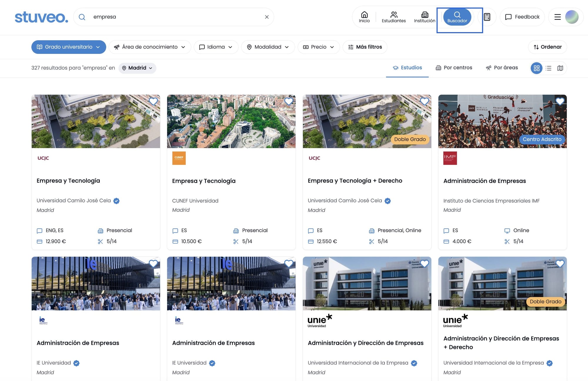Click the Doble Grado badge on UNIE card

[x=545, y=302]
